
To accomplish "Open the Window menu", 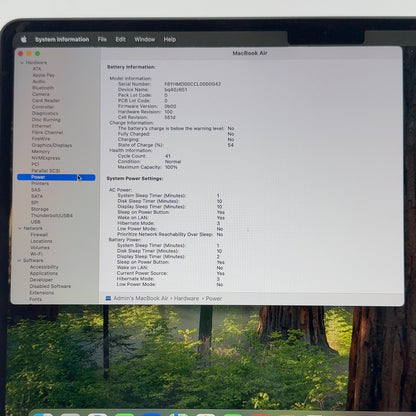I will point(144,39).
